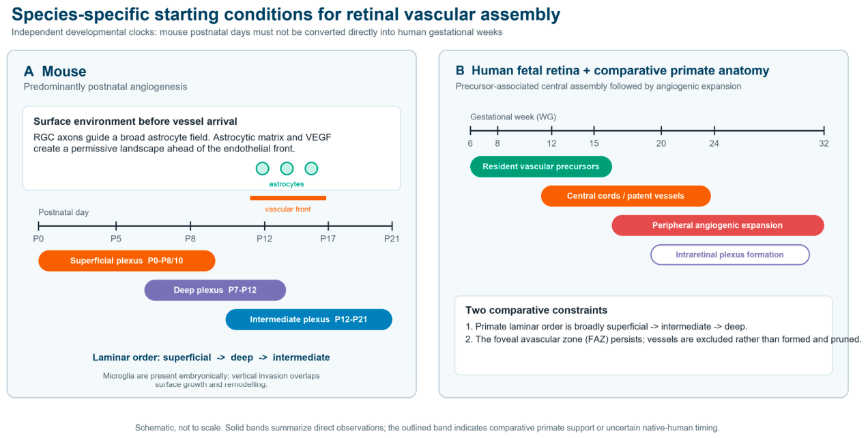This screenshot has width=868, height=438.
Task: Click the Central cords / patent vessels band
Action: (x=626, y=196)
